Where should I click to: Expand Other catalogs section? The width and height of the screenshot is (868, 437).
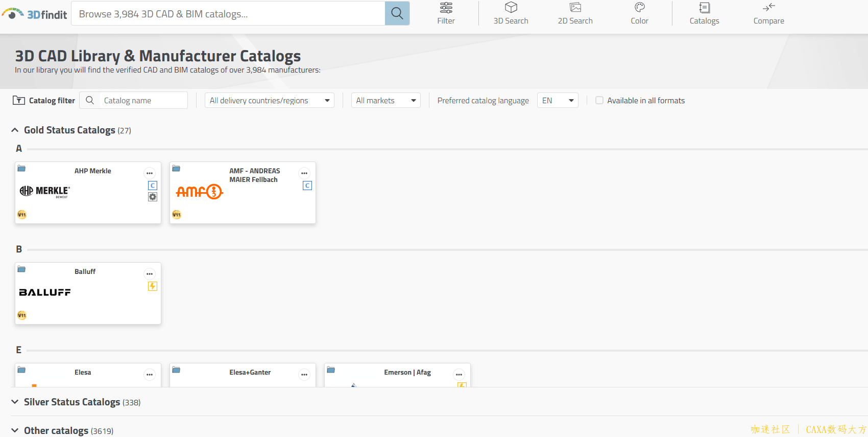15,430
